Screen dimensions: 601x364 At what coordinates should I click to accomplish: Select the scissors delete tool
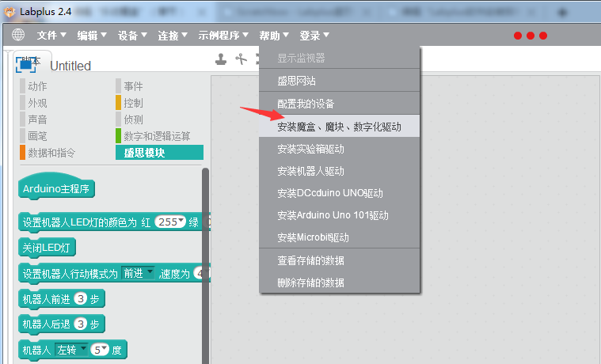click(x=241, y=59)
